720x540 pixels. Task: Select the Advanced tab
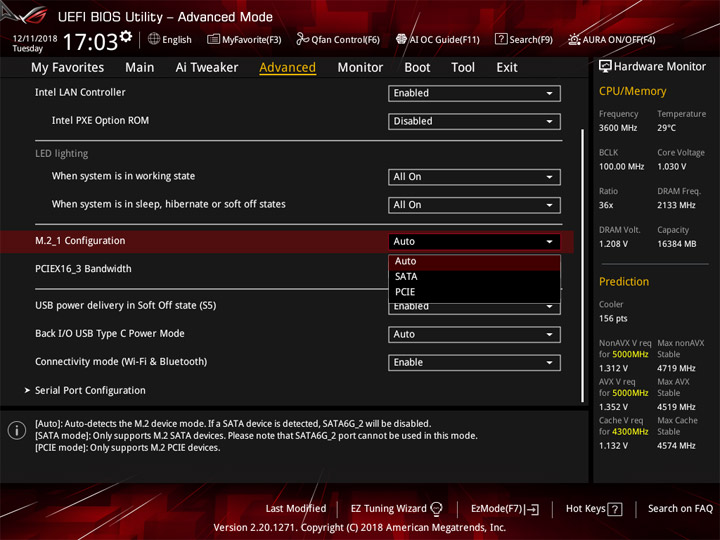pyautogui.click(x=287, y=68)
